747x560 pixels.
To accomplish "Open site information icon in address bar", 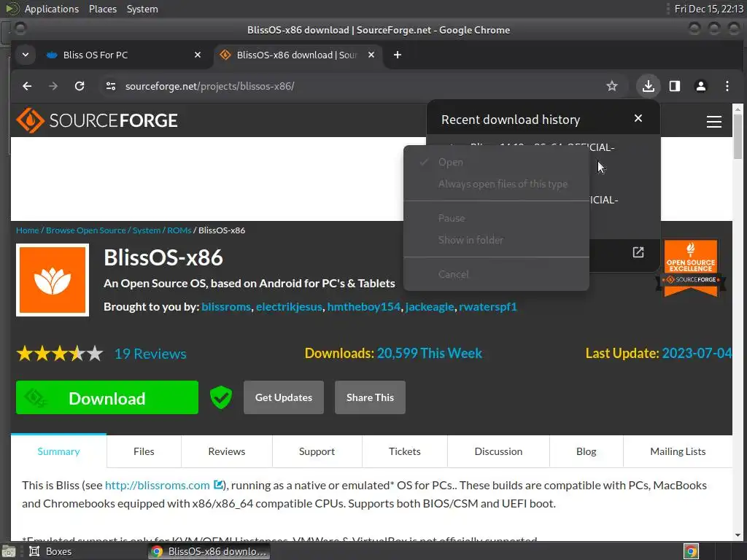I will (x=111, y=86).
